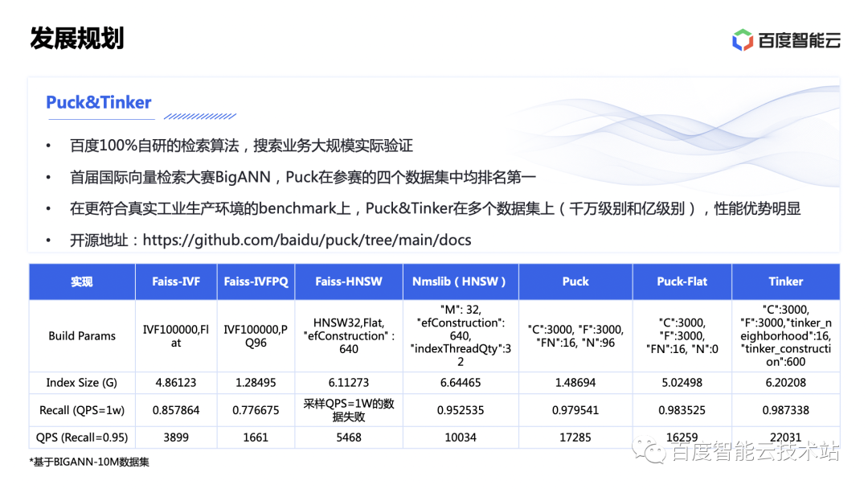Open the GitHub puck docs URL
Viewport: 868px width, 489px height.
pos(307,240)
